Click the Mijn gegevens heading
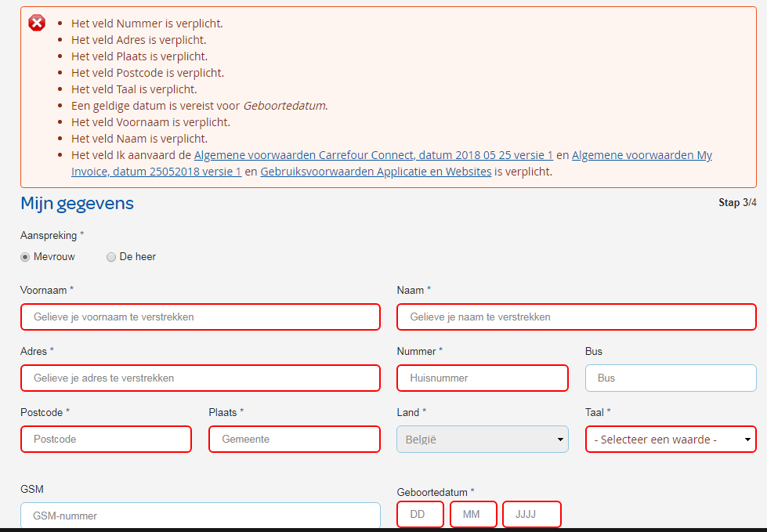 pos(77,204)
